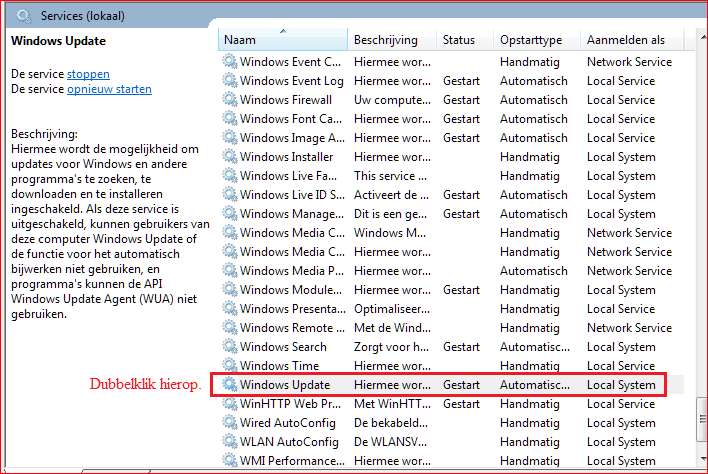Click the gear icon beside Windows Firewall
This screenshot has width=708, height=474.
pos(230,100)
